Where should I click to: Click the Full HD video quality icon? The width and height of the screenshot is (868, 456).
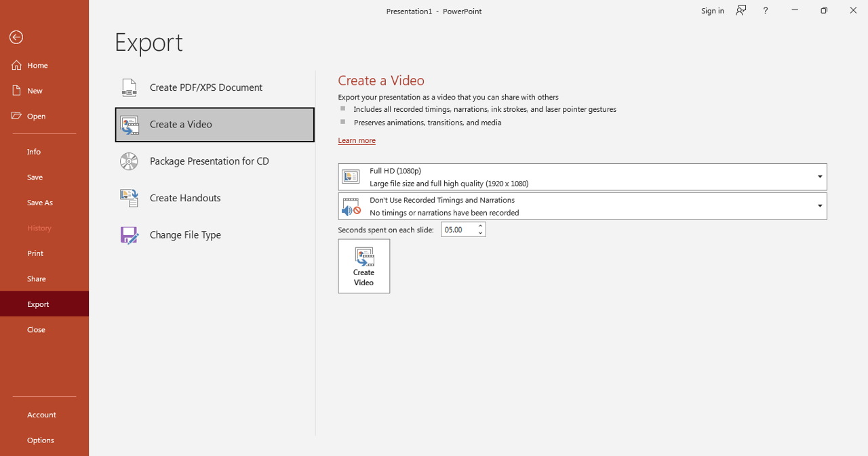351,177
